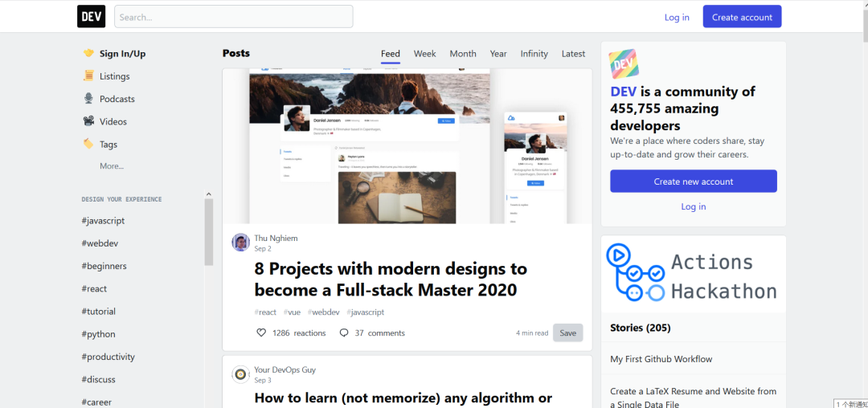Open the #python tag
Viewport: 868px width, 408px height.
pyautogui.click(x=99, y=334)
